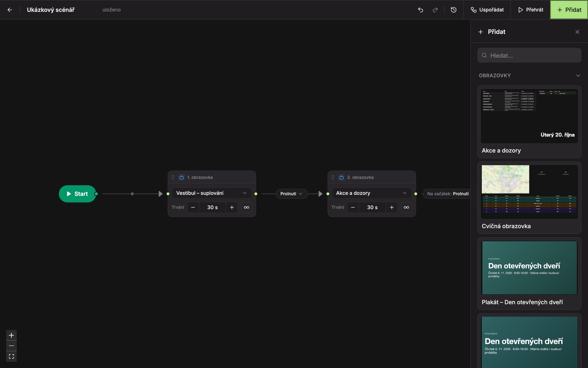This screenshot has height=368, width=588.
Task: Click the redo icon
Action: click(435, 10)
